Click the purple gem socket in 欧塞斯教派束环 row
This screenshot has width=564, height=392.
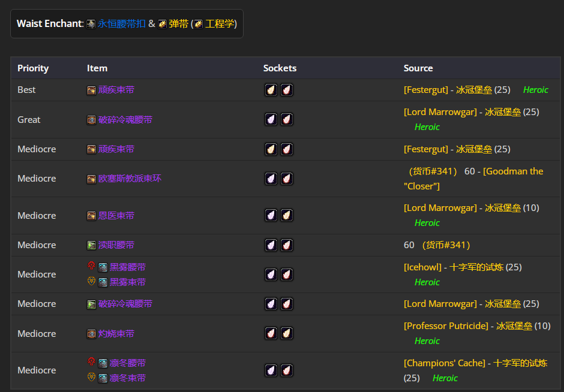[x=271, y=179]
